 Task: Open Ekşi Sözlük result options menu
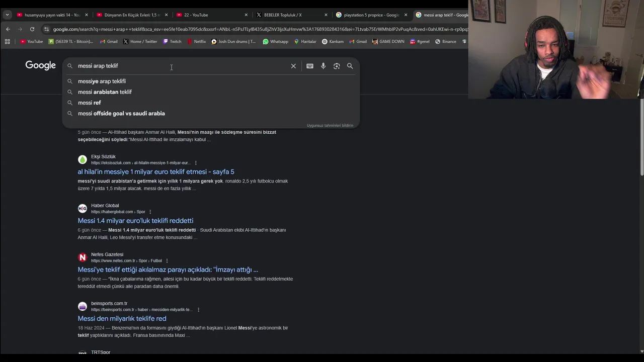coord(196,163)
